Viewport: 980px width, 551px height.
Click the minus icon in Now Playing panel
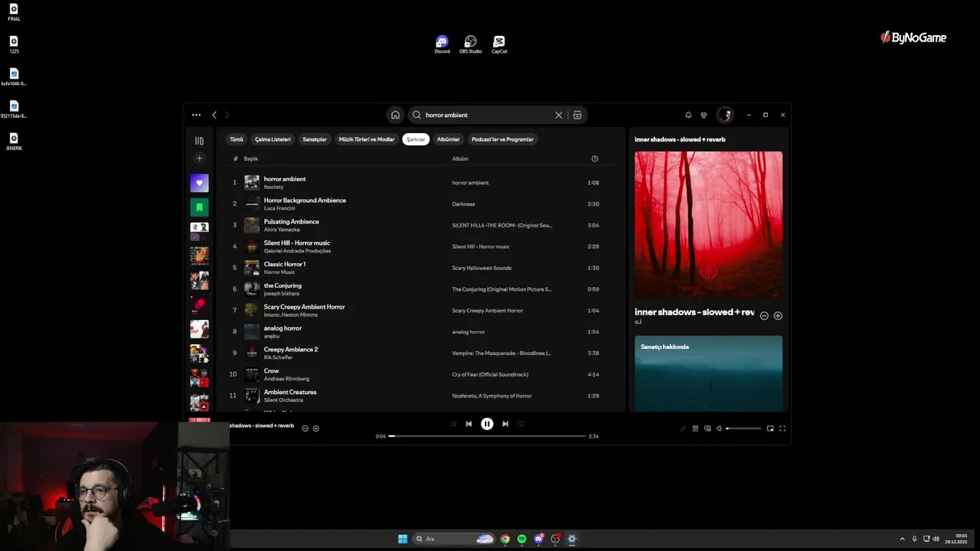(x=764, y=316)
